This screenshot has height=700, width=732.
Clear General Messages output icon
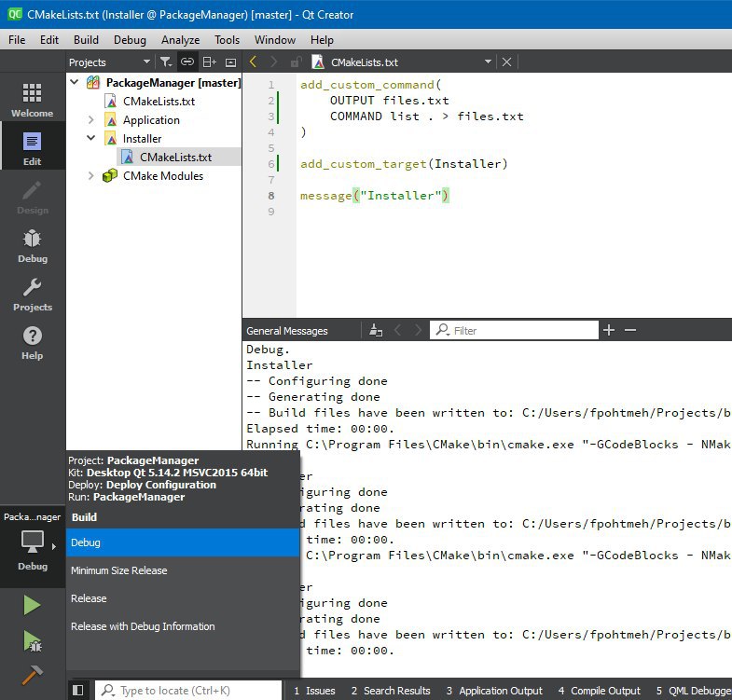click(376, 330)
